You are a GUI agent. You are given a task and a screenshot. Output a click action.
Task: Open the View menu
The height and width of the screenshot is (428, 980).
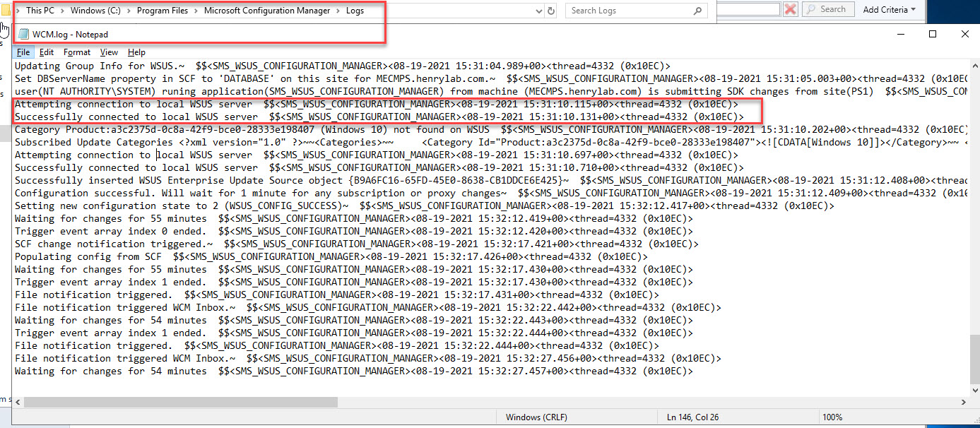click(109, 52)
